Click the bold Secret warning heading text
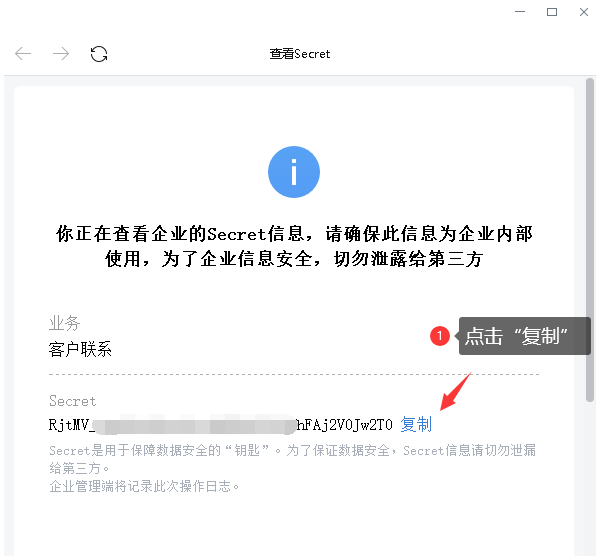 (294, 246)
